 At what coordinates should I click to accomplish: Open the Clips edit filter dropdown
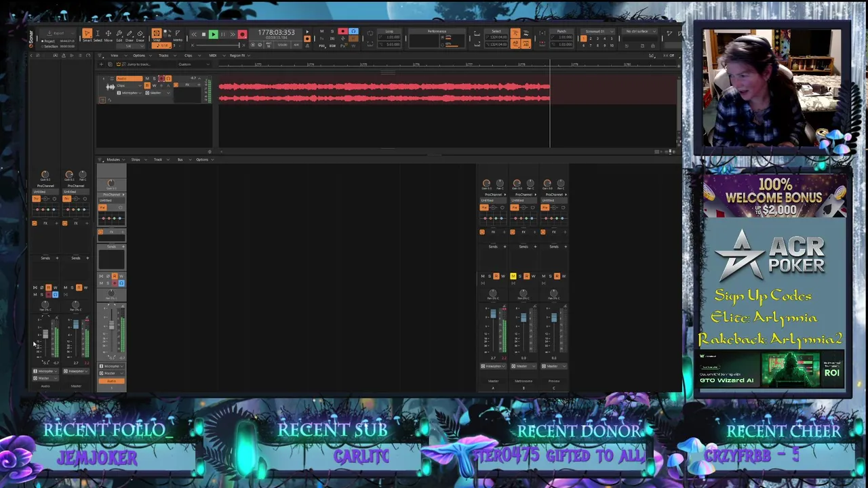[129, 85]
